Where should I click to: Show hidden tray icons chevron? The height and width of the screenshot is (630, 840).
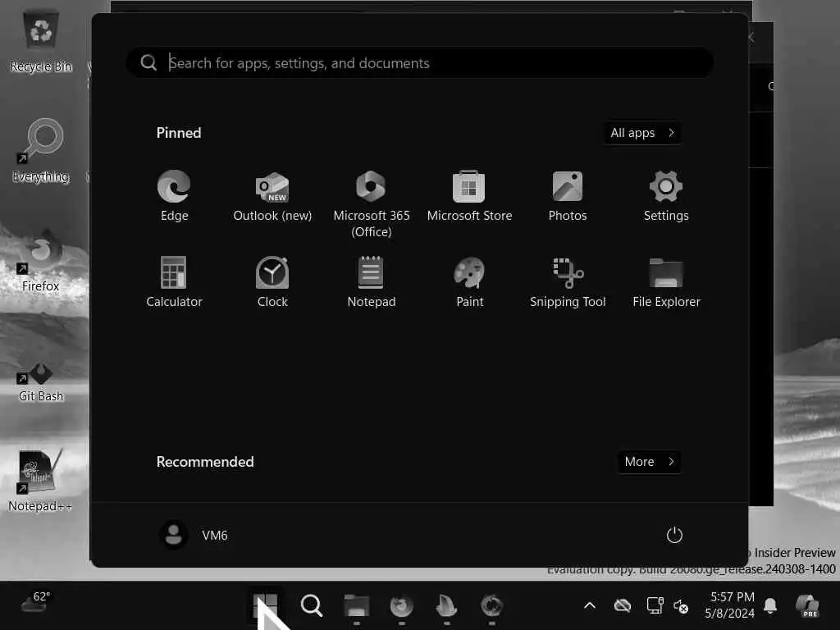589,606
